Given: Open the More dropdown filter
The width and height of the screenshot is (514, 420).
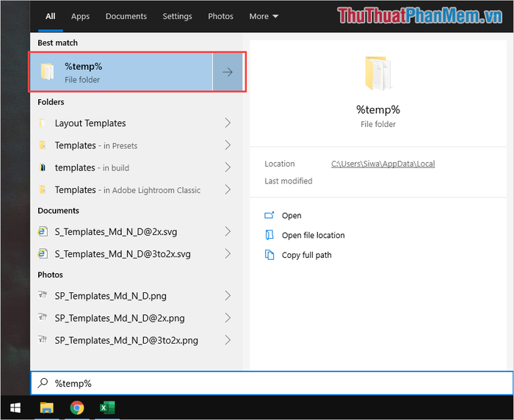Looking at the screenshot, I should [264, 16].
